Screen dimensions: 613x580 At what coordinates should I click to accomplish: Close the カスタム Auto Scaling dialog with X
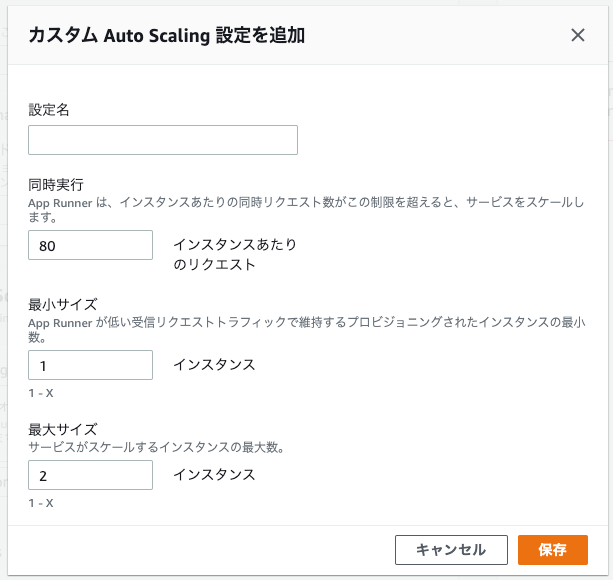coord(577,35)
